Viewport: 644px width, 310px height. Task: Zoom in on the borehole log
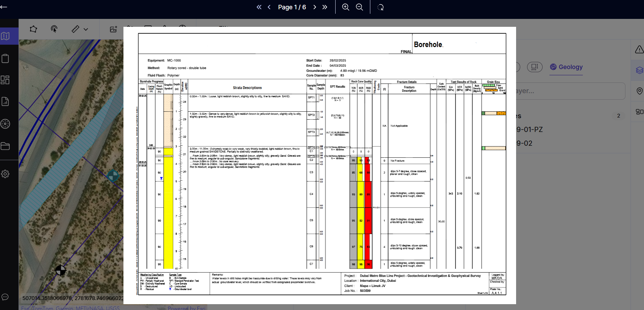coord(346,7)
